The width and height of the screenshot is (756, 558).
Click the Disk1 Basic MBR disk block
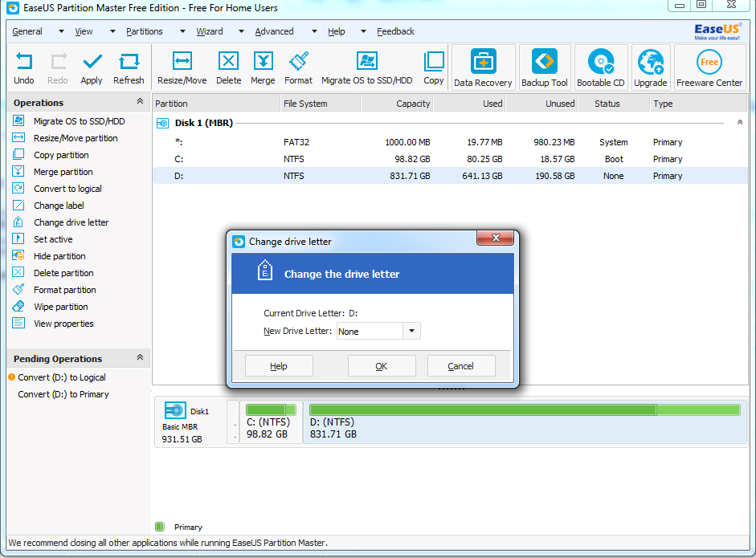(x=191, y=422)
